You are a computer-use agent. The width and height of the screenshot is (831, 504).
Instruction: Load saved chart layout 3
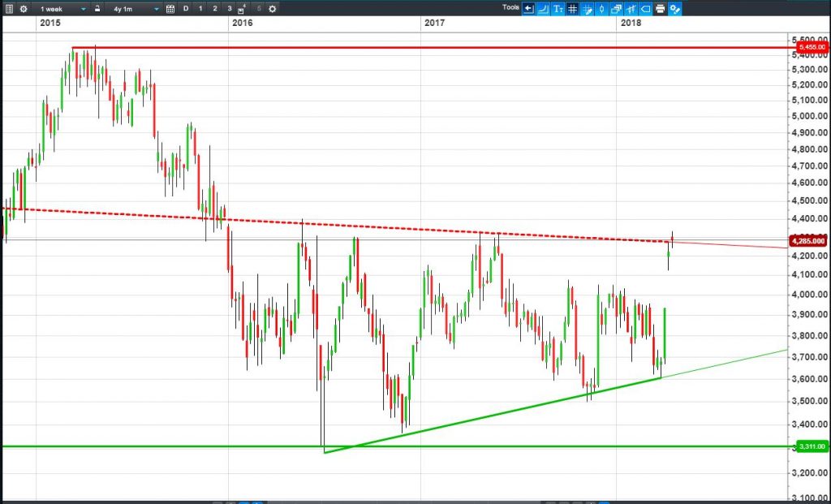(x=229, y=8)
